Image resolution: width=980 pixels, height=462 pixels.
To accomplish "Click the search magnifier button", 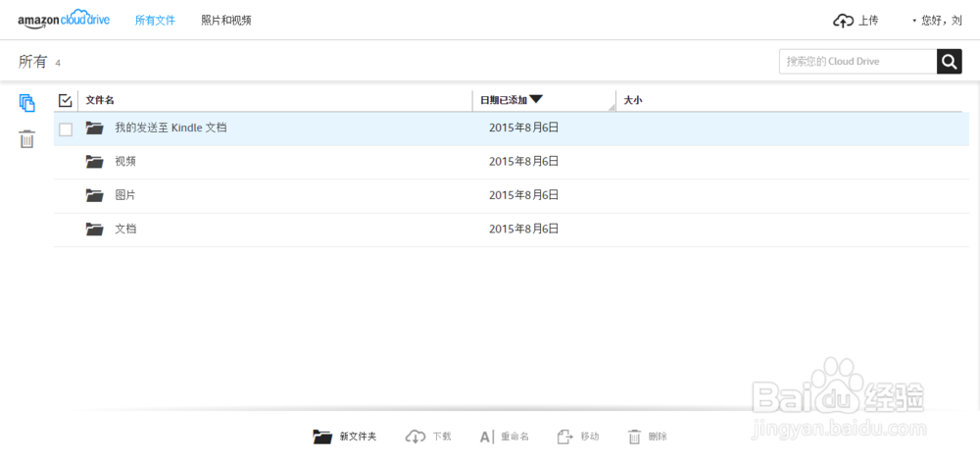I will [x=949, y=61].
